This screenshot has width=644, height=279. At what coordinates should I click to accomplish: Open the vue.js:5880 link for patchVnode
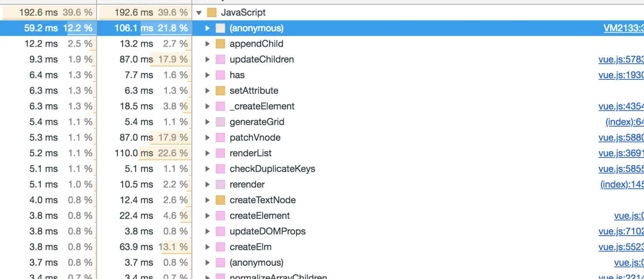[621, 138]
